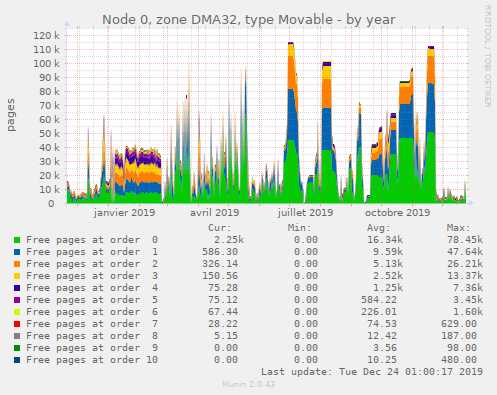Screen dimensions: 497x395
Task: Click the 'Max:' column header
Action: pyautogui.click(x=458, y=228)
